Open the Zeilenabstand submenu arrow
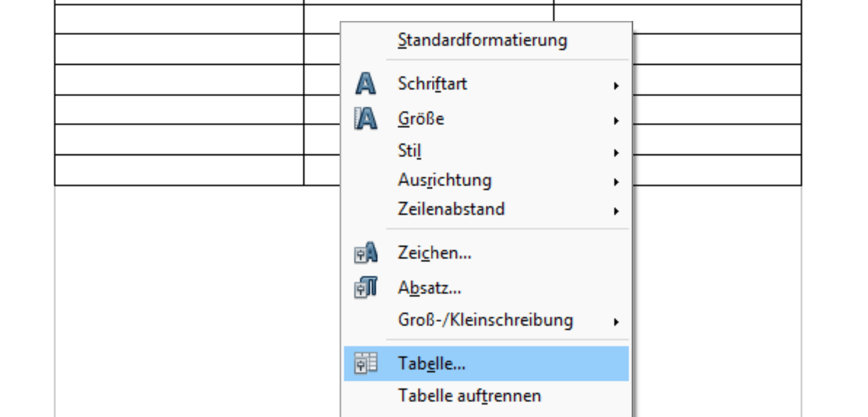The width and height of the screenshot is (868, 417). (x=616, y=211)
